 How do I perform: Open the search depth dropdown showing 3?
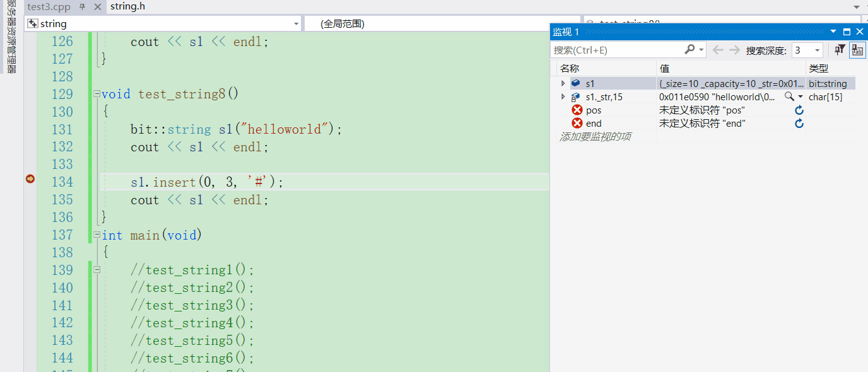coord(807,50)
